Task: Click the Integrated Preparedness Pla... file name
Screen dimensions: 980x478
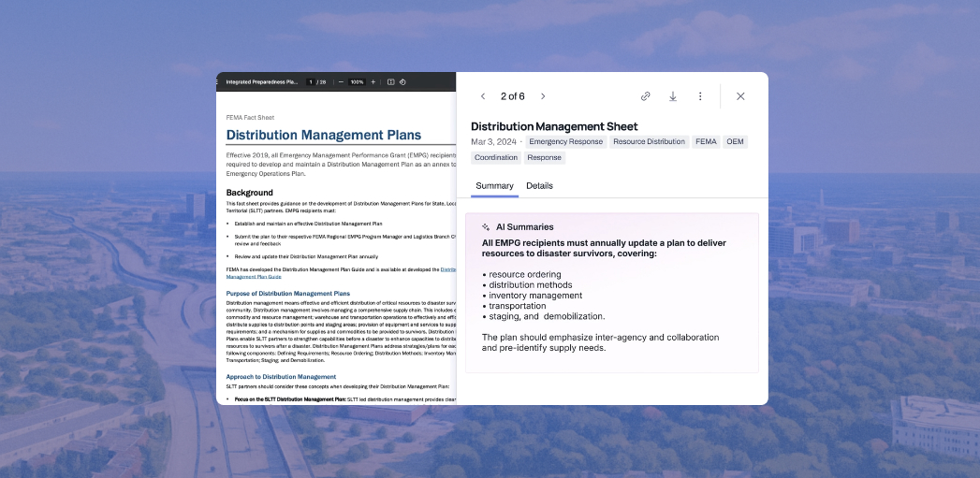Action: click(262, 82)
